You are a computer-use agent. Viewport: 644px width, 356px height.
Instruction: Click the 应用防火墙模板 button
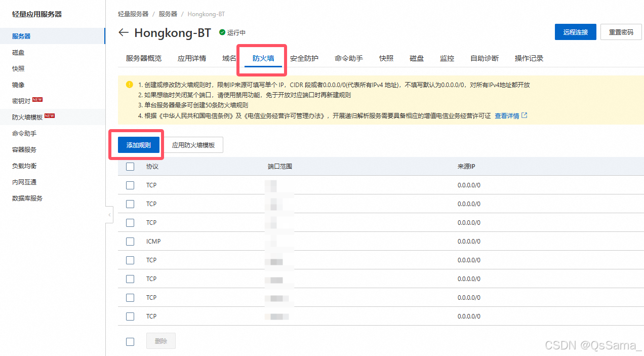(x=193, y=144)
